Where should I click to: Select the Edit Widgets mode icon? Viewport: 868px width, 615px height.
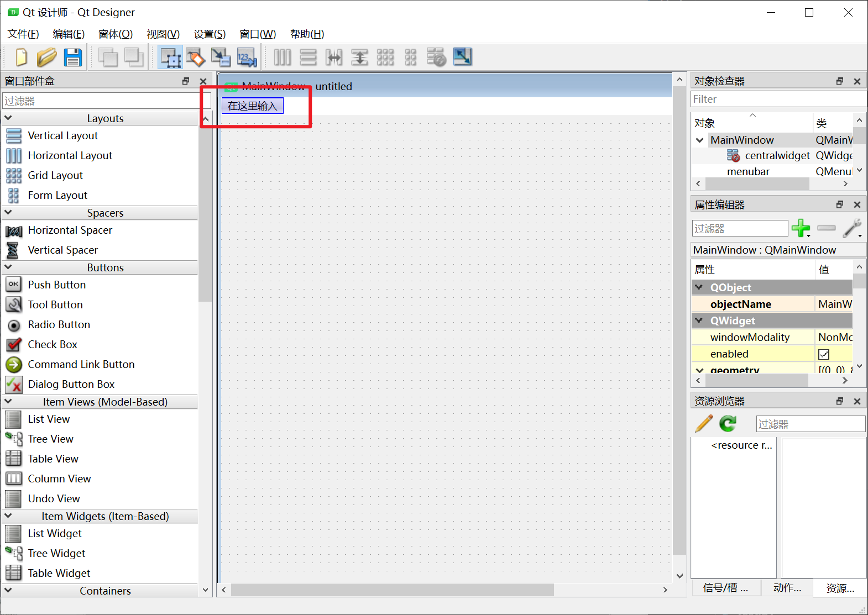[x=170, y=57]
